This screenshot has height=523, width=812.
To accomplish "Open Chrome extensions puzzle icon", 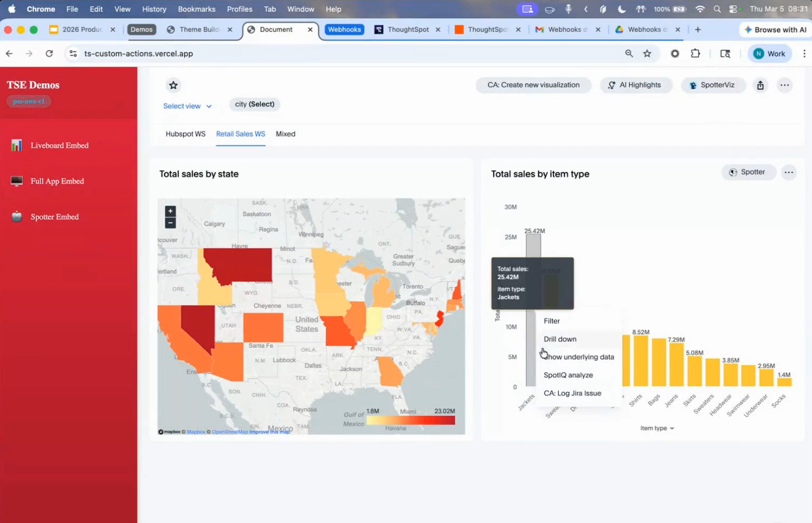I will pyautogui.click(x=695, y=53).
